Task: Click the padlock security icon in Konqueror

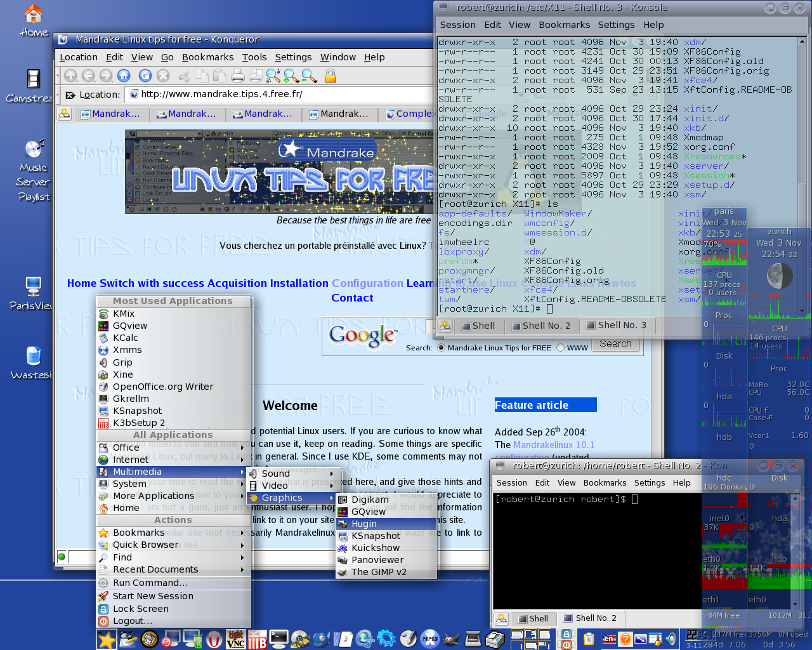Action: coord(330,76)
